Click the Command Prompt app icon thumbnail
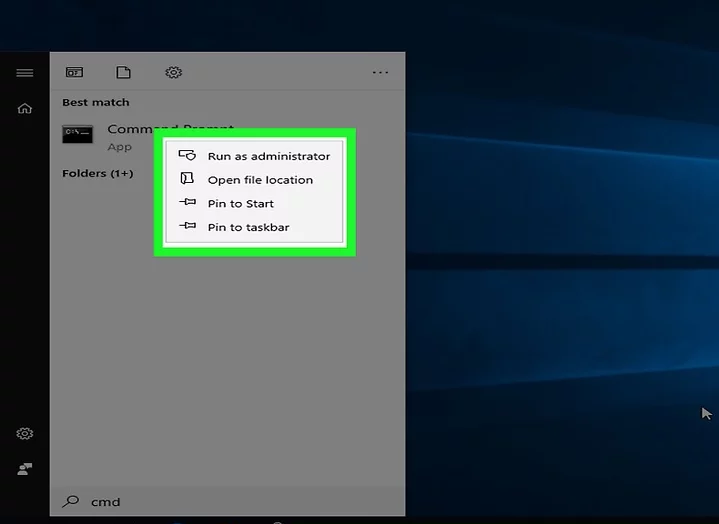 (x=77, y=135)
